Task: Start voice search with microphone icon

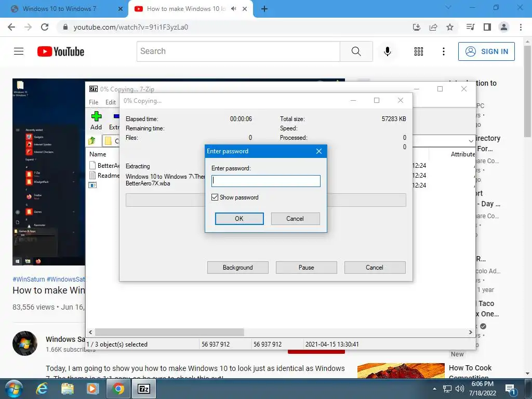Action: [x=387, y=51]
